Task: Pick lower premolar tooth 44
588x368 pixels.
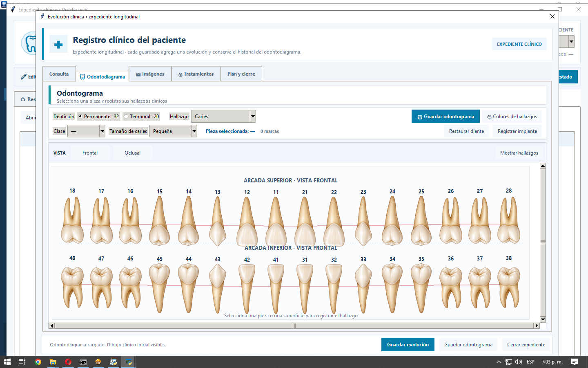Action: point(188,288)
